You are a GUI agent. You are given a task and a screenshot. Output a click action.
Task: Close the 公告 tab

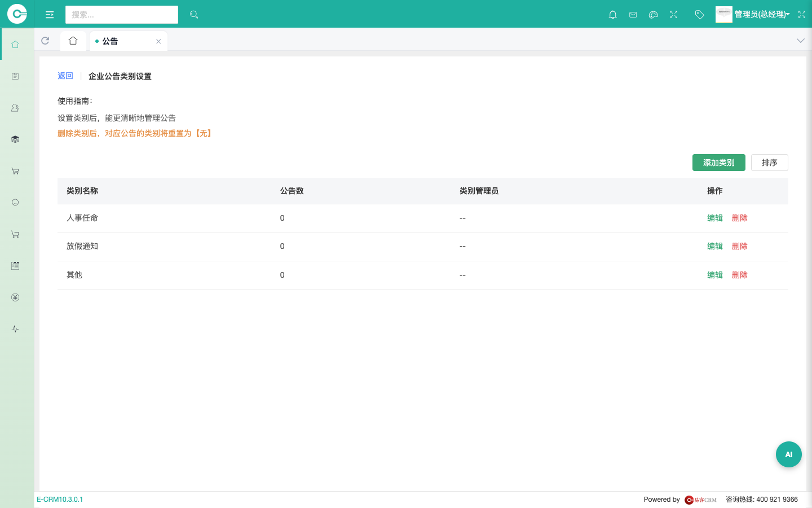[x=158, y=41]
